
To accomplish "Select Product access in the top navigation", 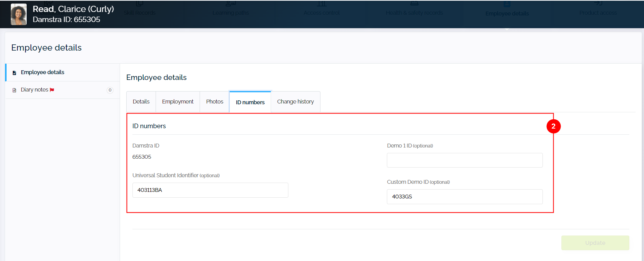I will (x=598, y=12).
